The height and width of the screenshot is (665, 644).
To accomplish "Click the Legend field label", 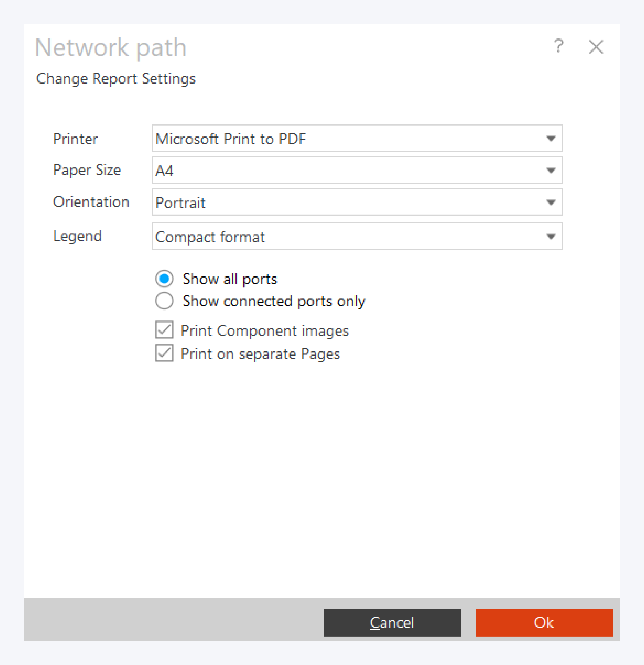I will 77,236.
